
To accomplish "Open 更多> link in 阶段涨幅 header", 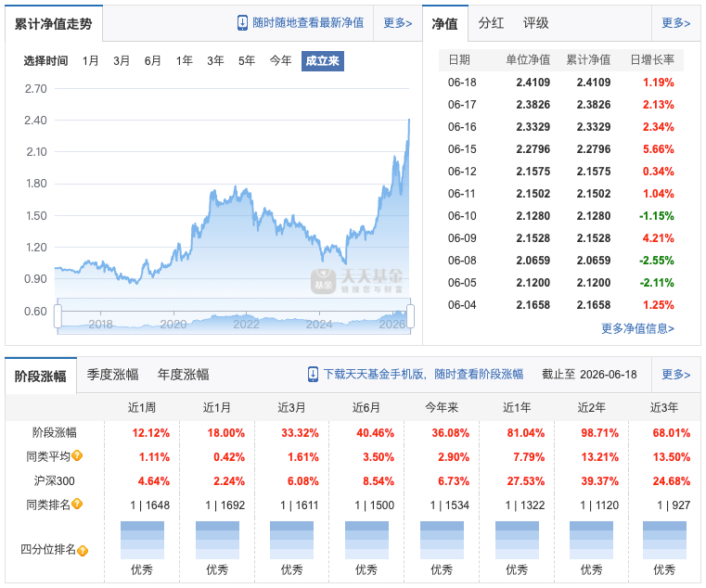I will (675, 374).
